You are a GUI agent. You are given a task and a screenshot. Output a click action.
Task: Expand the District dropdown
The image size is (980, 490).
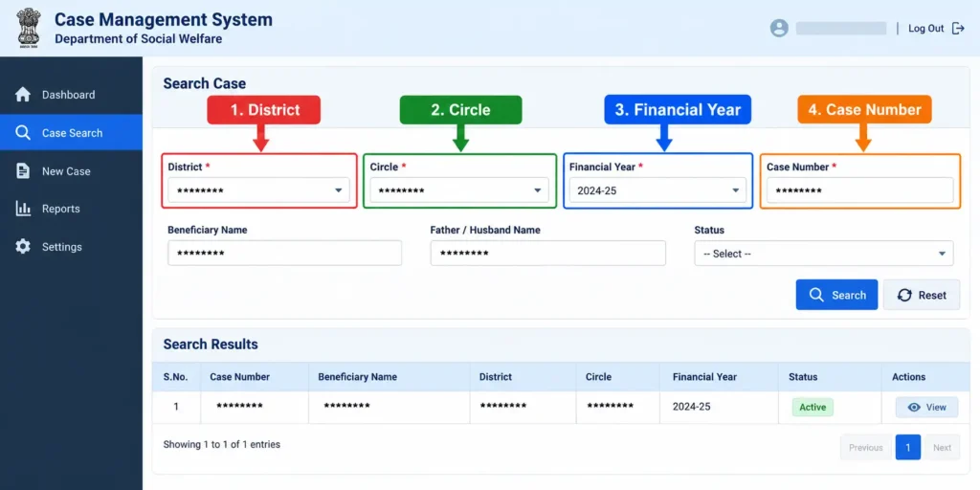tap(258, 190)
